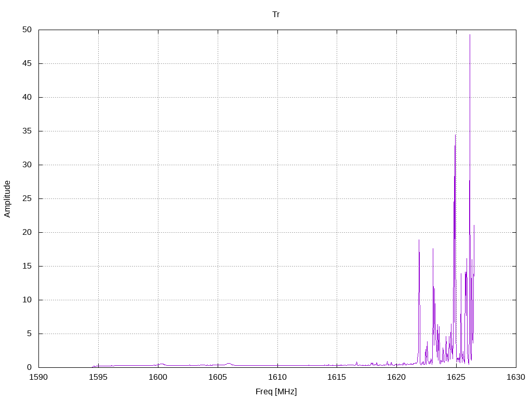Click y-axis tick label '30'
Image resolution: width=532 pixels, height=399 pixels.
27,165
